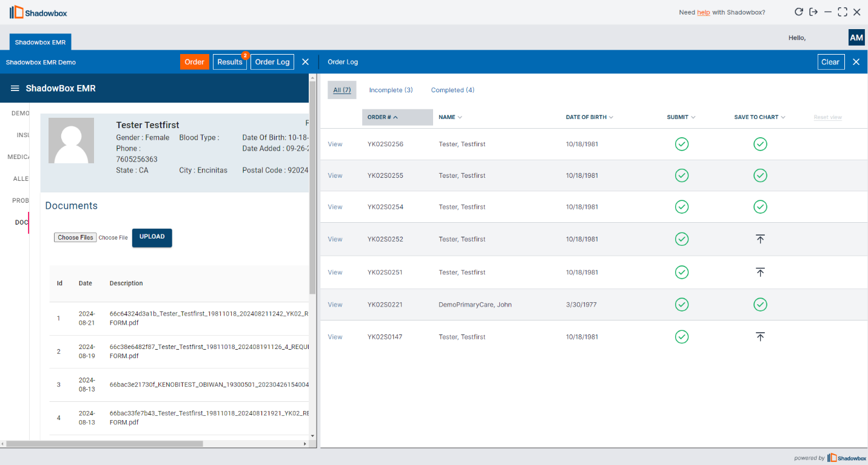The height and width of the screenshot is (465, 868).
Task: Click the Order Log button
Action: pyautogui.click(x=272, y=62)
